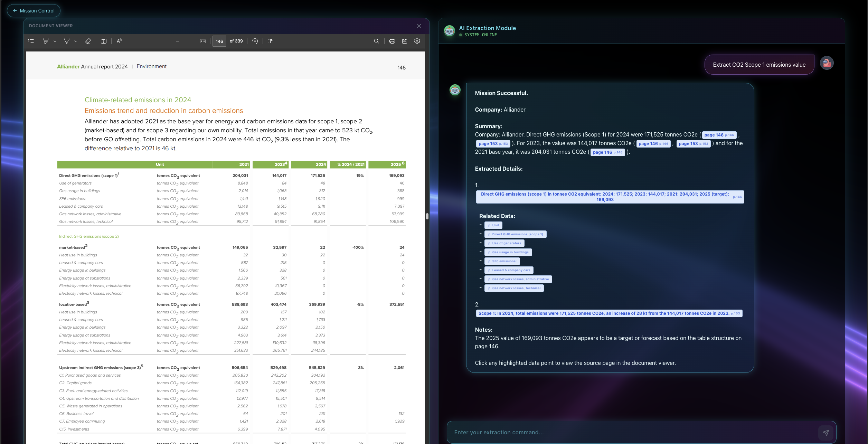
Task: Toggle the page view layout icon
Action: (x=271, y=41)
